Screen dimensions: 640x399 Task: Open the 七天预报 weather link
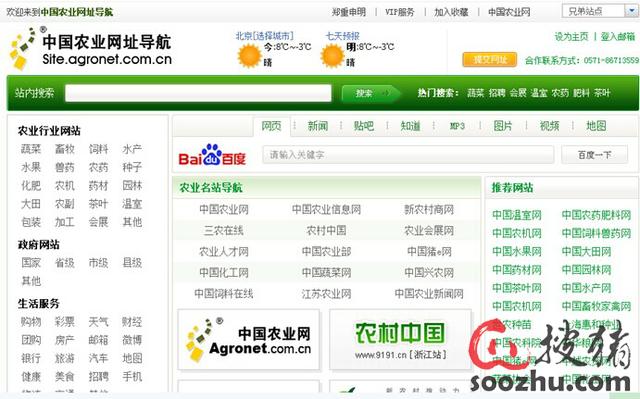coord(342,36)
